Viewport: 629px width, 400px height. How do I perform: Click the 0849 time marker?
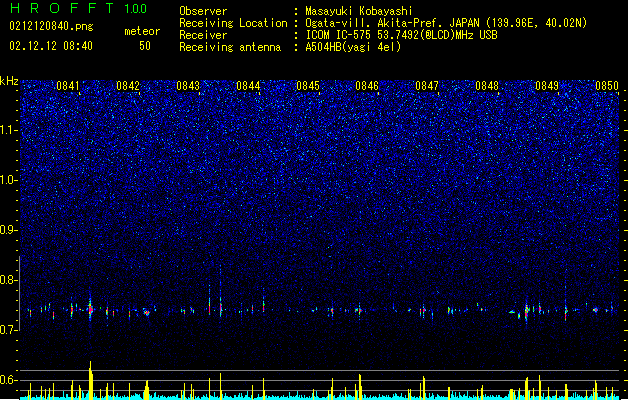click(x=547, y=85)
